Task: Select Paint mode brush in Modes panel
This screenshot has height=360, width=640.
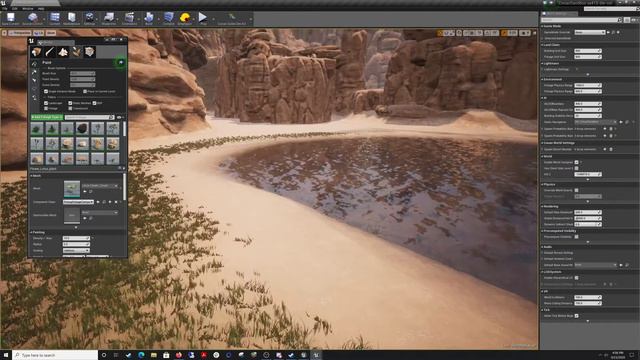Action: (x=50, y=51)
